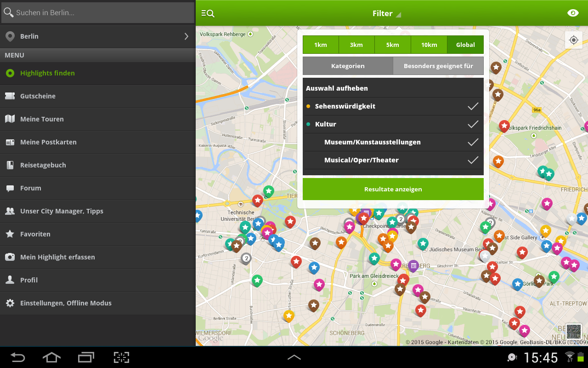The height and width of the screenshot is (368, 588).
Task: Select the Profil menu text
Action: click(29, 280)
